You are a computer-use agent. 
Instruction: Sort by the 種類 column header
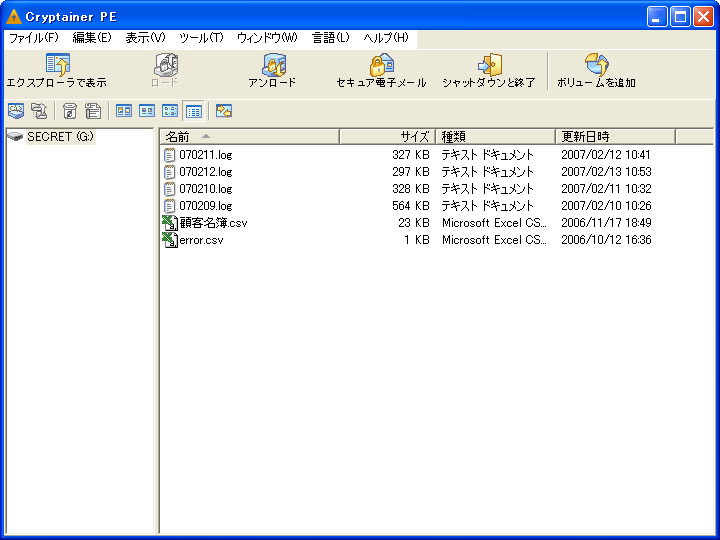coord(495,136)
